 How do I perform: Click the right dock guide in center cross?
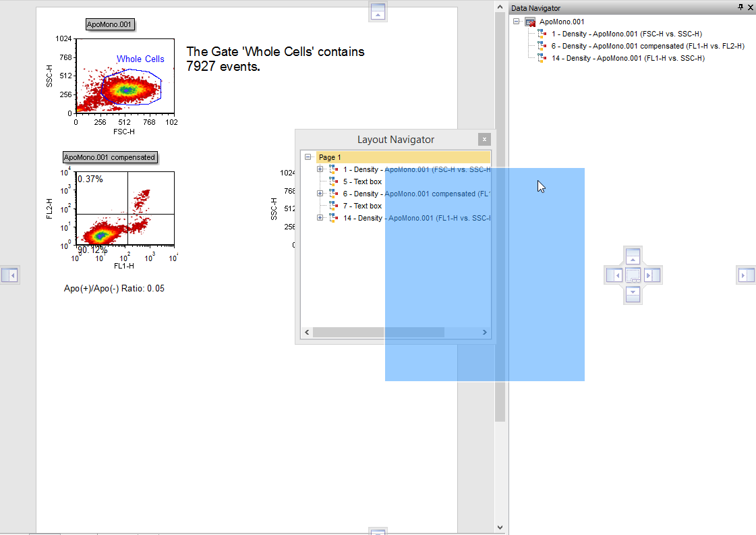652,275
